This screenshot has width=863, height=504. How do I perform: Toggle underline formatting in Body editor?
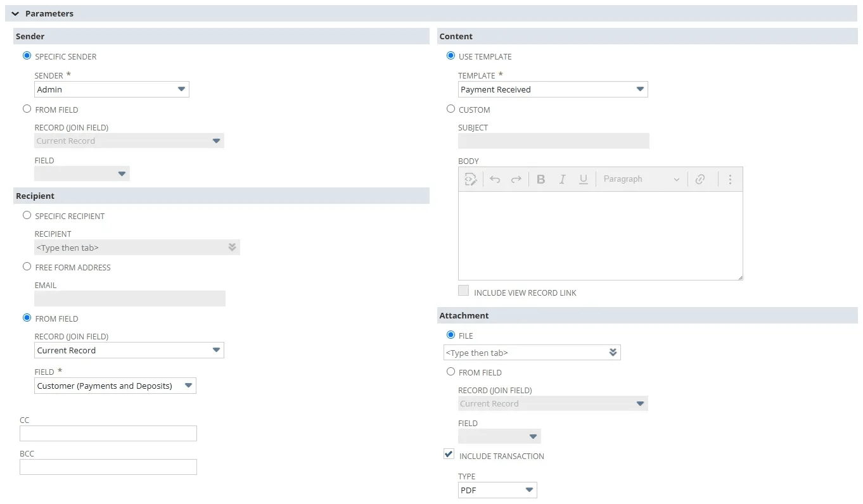584,179
